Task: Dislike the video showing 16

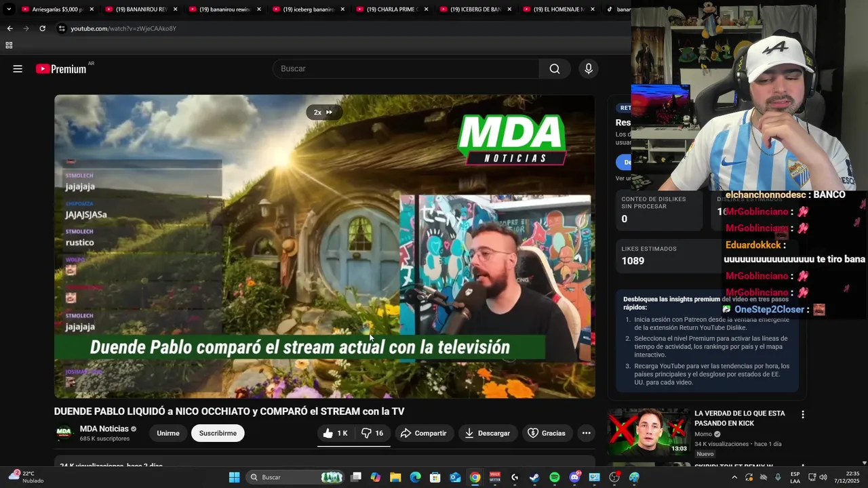Action: pos(372,433)
